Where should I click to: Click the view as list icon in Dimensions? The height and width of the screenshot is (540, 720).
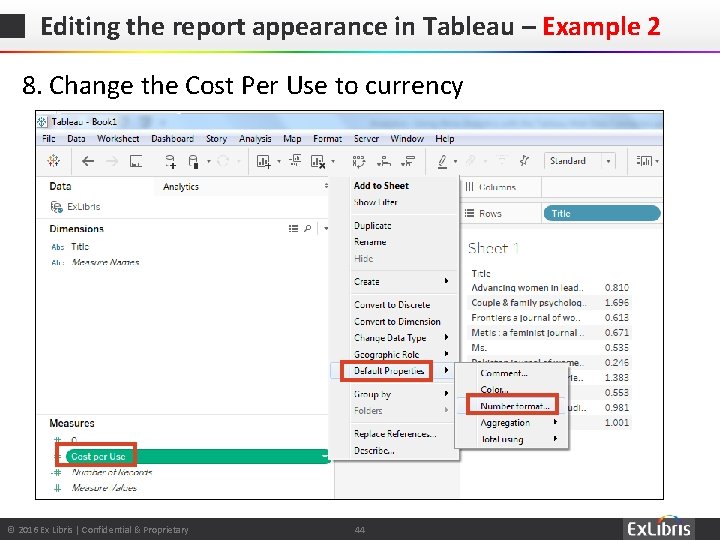(293, 228)
